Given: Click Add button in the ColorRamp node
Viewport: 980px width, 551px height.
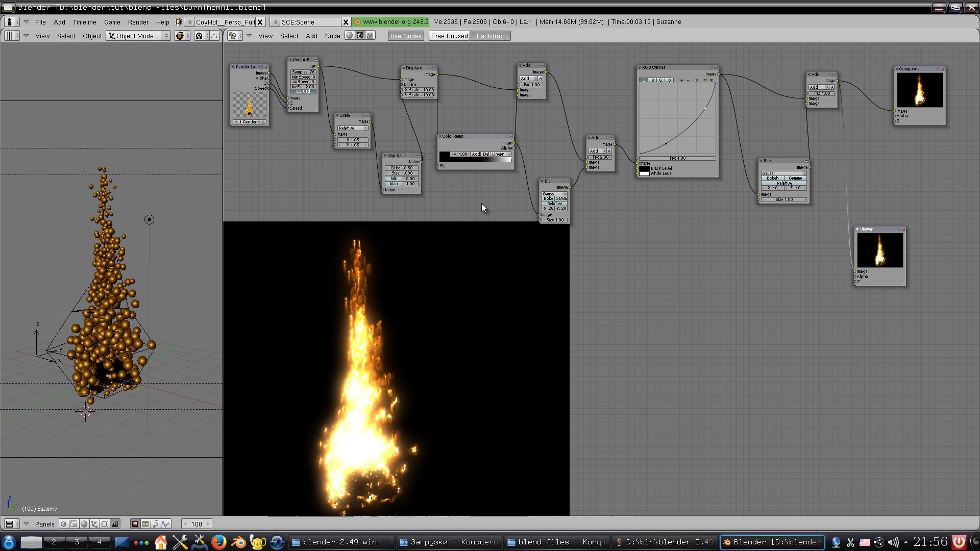Looking at the screenshot, I should pos(476,154).
